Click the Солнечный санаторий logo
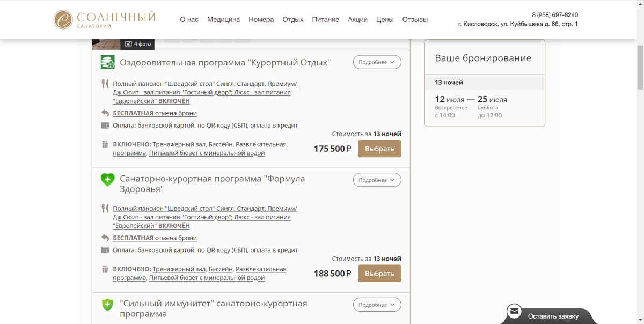 coord(105,19)
